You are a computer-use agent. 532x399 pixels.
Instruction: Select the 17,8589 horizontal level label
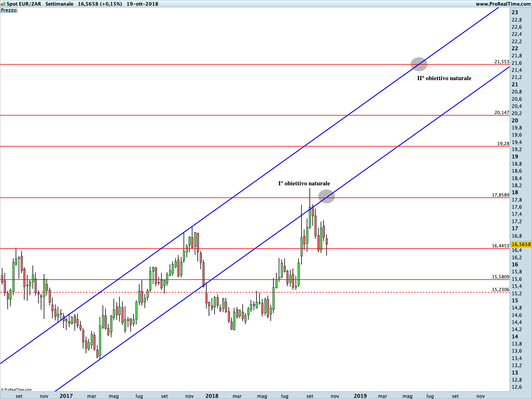point(501,195)
